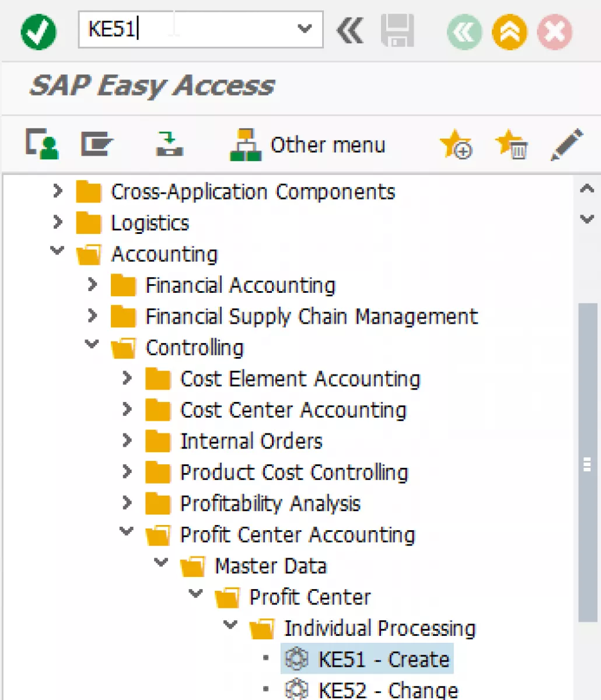
Task: Click the yellow Exit up-arrow icon
Action: (x=509, y=32)
